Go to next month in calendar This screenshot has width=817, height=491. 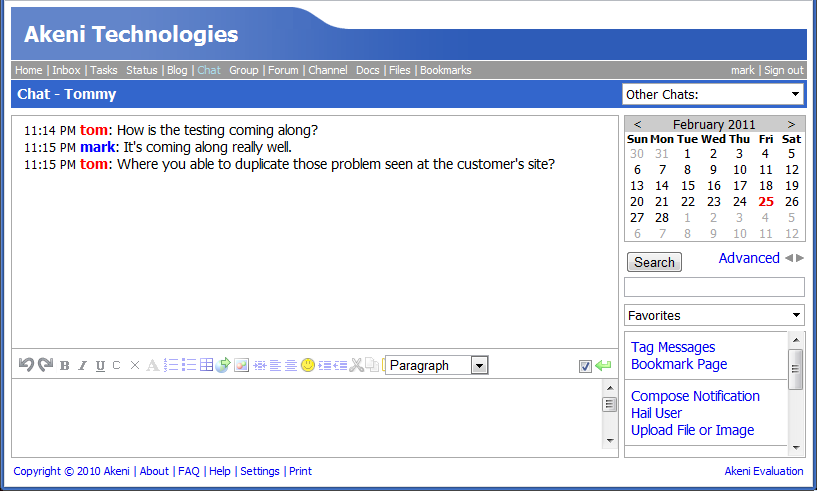792,125
